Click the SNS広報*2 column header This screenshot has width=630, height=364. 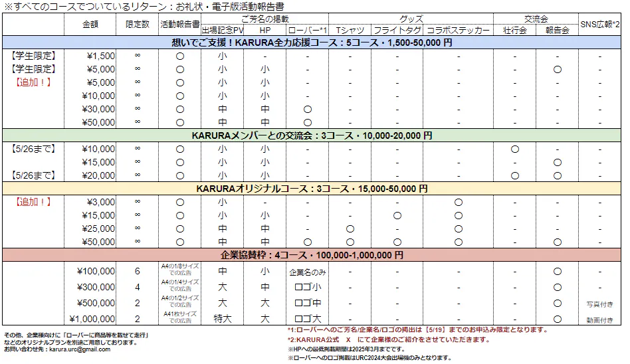point(599,24)
